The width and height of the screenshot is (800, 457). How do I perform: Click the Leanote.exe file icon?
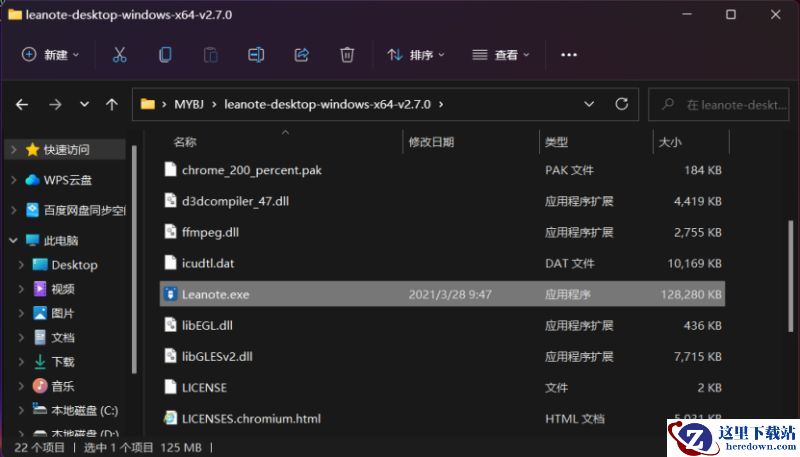(x=170, y=294)
